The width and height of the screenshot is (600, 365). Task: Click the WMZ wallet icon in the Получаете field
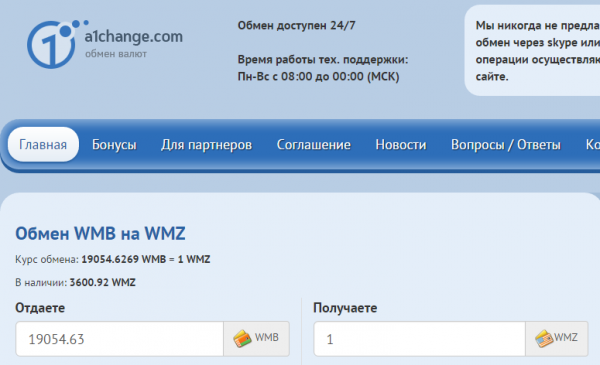pyautogui.click(x=544, y=339)
